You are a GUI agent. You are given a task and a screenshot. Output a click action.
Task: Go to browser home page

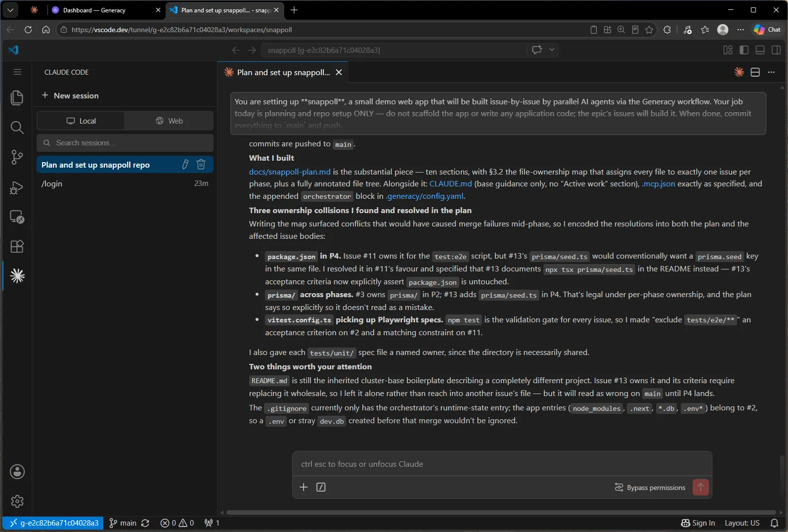click(46, 30)
